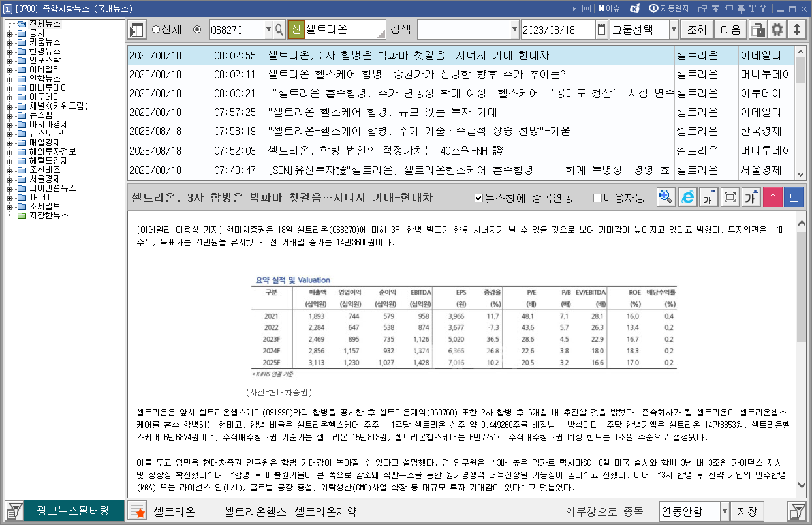This screenshot has height=525, width=812.
Task: Decrease font size with small 가 icon
Action: pos(708,197)
